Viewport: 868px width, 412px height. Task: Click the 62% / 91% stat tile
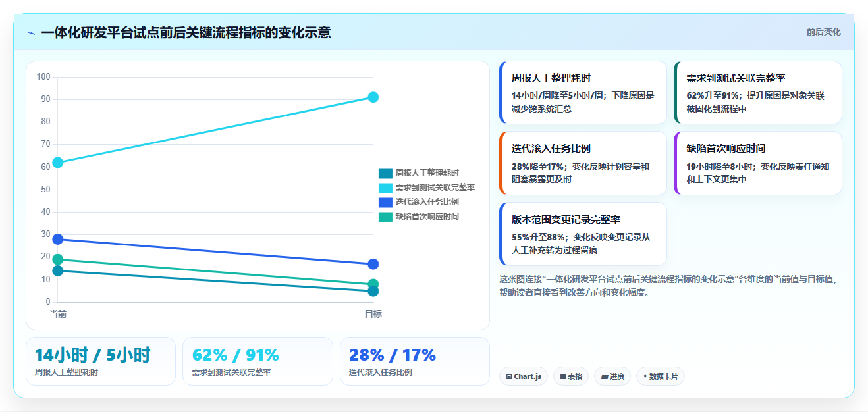258,361
